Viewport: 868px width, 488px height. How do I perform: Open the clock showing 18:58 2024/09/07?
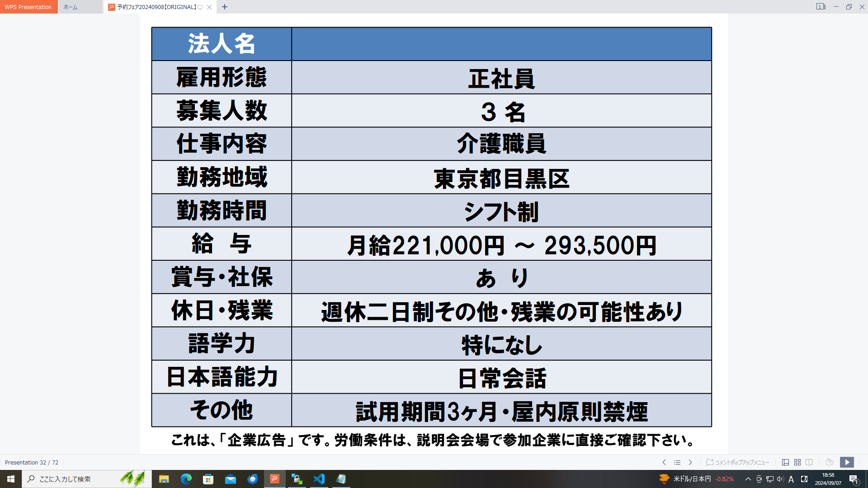(x=828, y=479)
